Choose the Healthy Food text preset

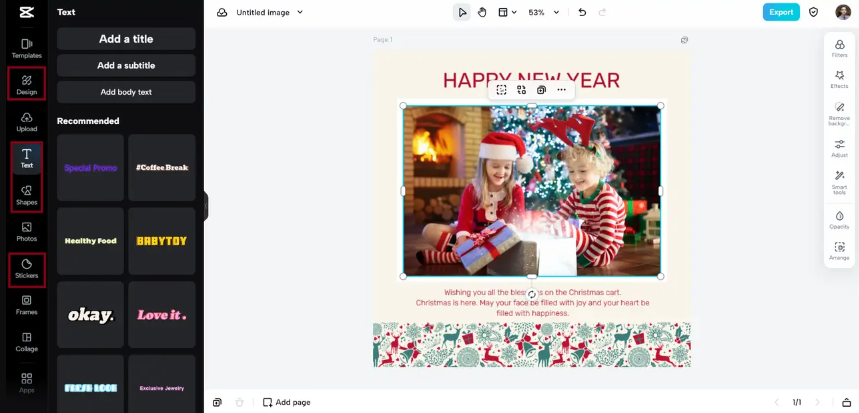(x=90, y=241)
